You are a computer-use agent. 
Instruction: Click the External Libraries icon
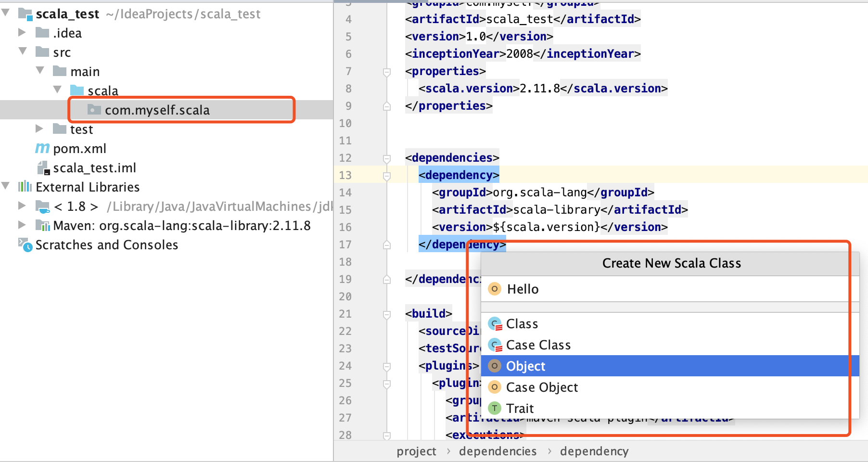point(25,187)
